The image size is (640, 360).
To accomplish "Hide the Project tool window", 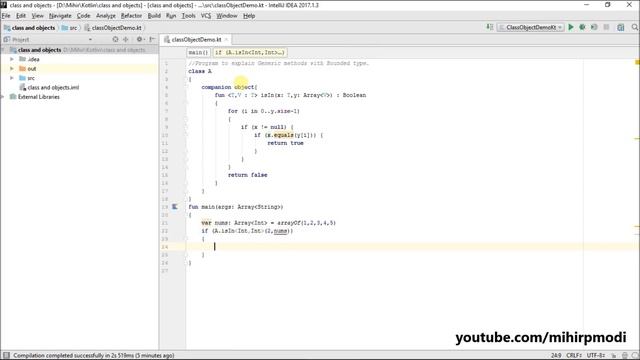I will click(152, 39).
